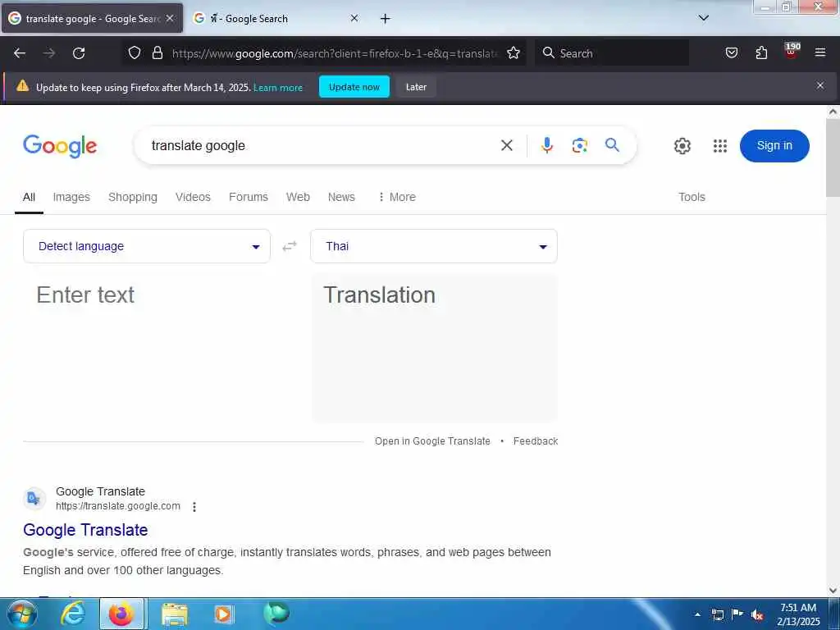
Task: Click the Google Translate favicon in result
Action: click(x=34, y=499)
